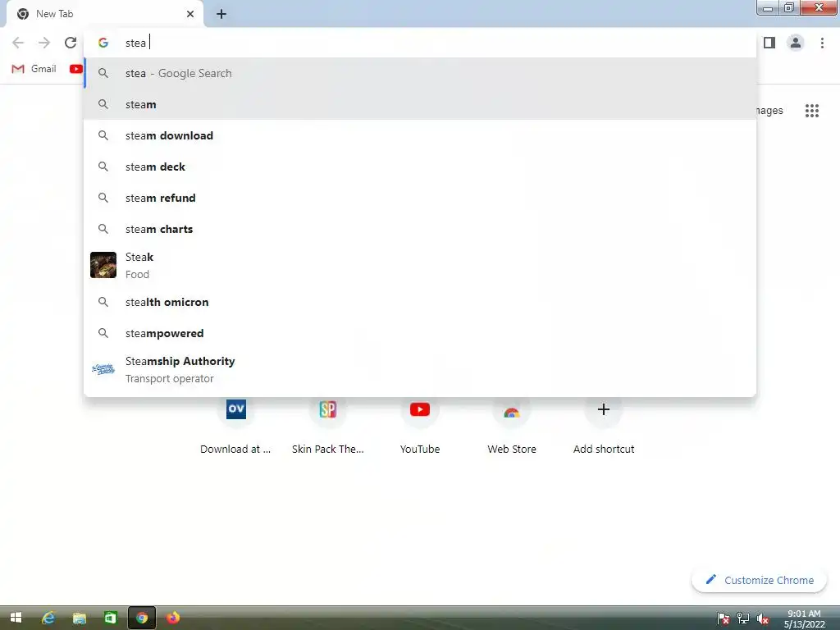The width and height of the screenshot is (840, 630).
Task: Click the Customize Chrome button
Action: click(759, 580)
